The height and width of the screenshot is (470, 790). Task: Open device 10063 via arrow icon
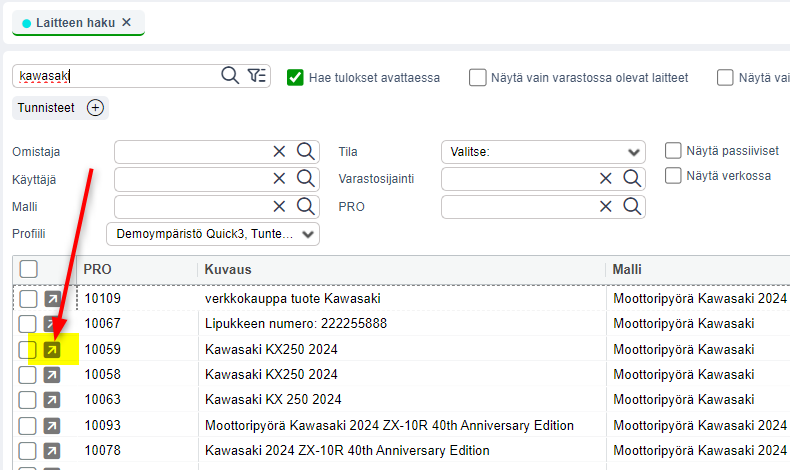52,400
